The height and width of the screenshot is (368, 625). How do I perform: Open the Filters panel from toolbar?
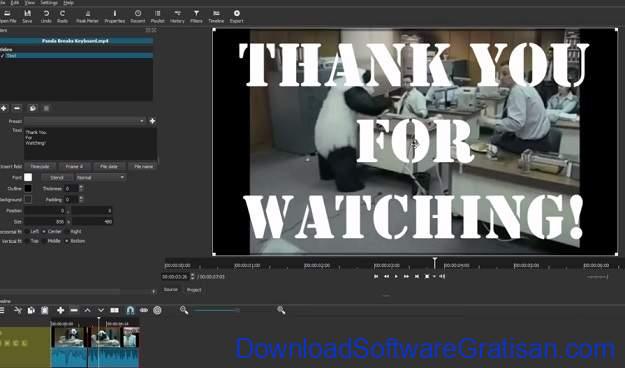click(x=196, y=16)
